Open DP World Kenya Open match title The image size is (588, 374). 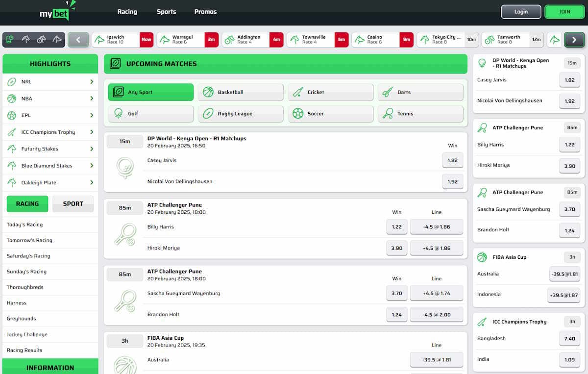pos(197,139)
